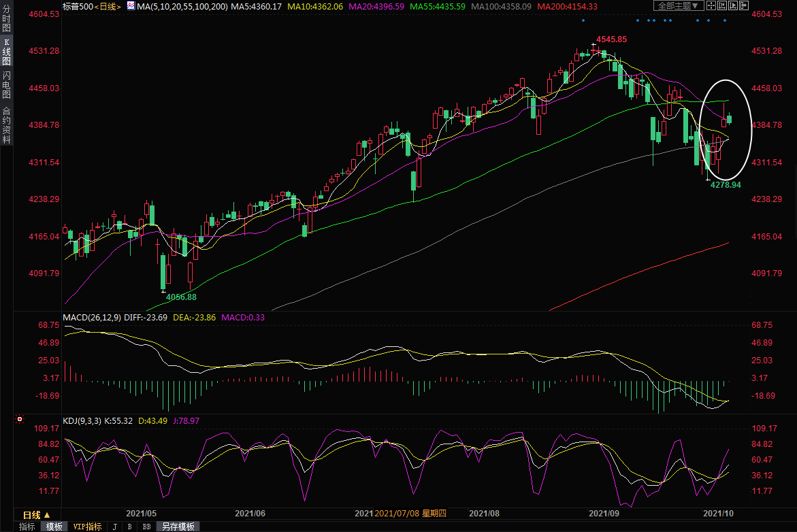Click the 另存模板 button
The height and width of the screenshot is (532, 797).
tap(178, 527)
